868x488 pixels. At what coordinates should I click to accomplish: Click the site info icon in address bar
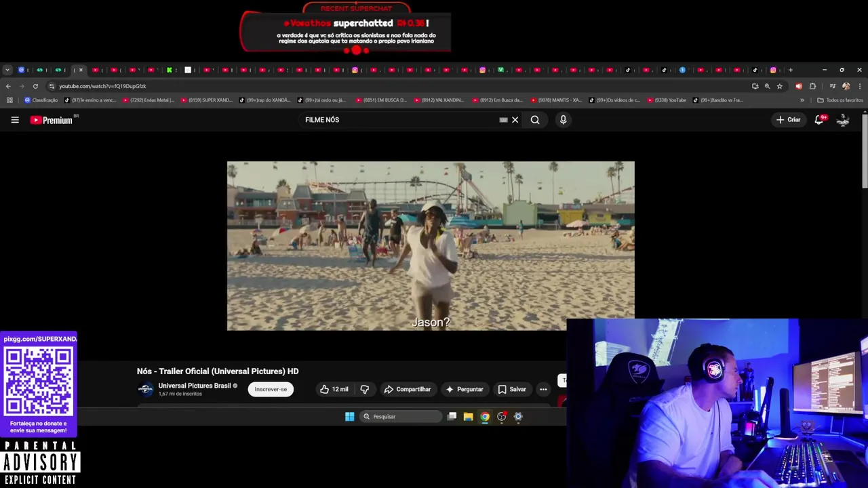[52, 86]
